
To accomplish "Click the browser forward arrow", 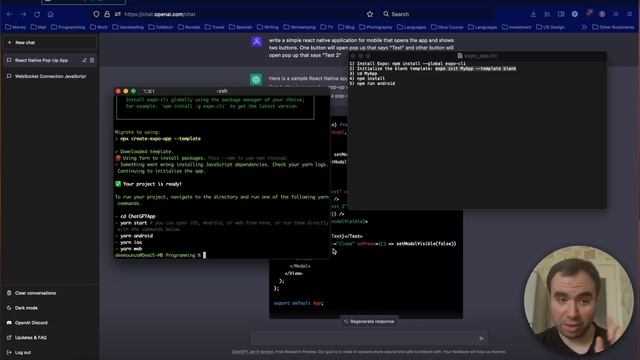I will [23, 14].
